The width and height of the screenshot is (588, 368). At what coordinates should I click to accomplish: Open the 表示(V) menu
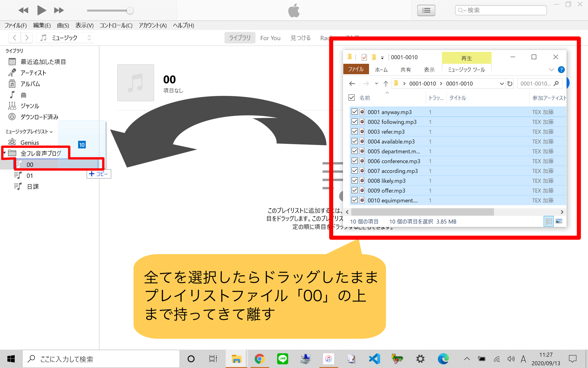point(85,25)
